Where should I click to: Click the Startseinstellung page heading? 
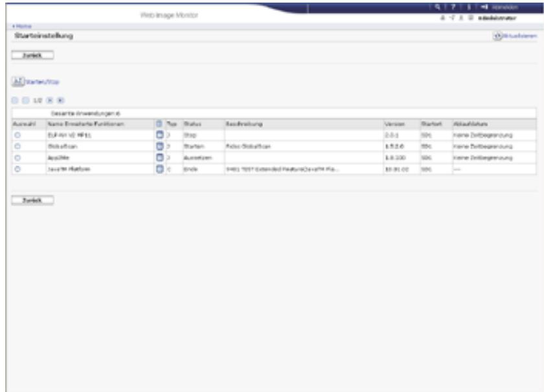click(44, 36)
